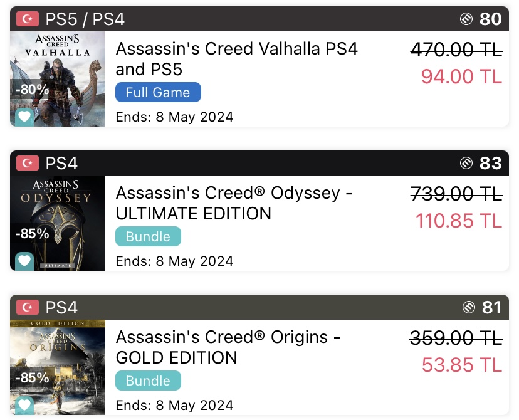Toggle wishlist heart on Assassin's Creed Odyssey
519x420 pixels.
(24, 261)
